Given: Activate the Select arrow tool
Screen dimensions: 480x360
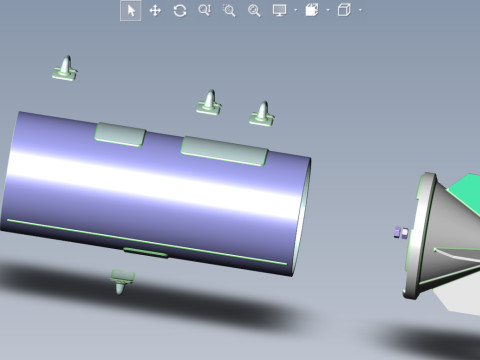Looking at the screenshot, I should point(131,11).
